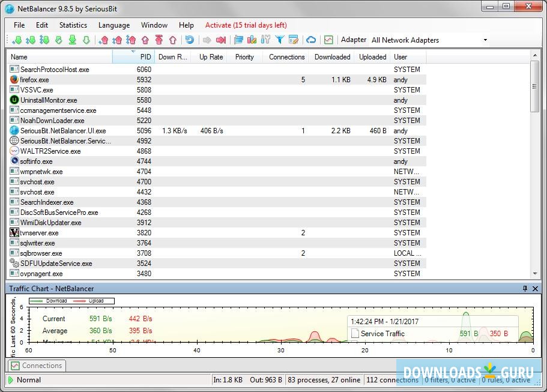Click the outlined hollow green download arrow

86,40
